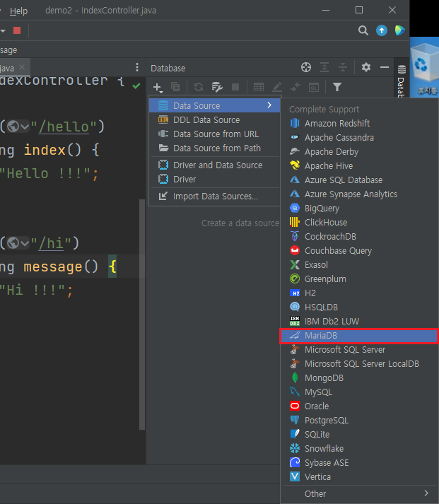
Task: Select Apache Derby data source
Action: [360, 152]
